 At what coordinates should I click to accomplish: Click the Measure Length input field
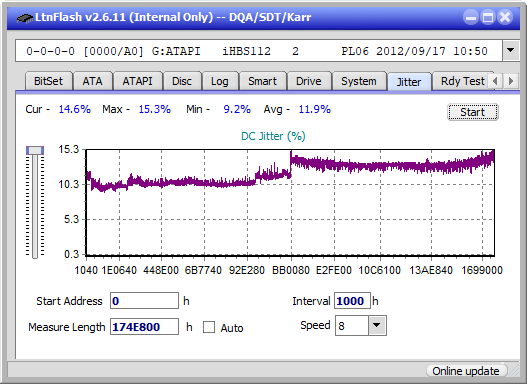145,327
